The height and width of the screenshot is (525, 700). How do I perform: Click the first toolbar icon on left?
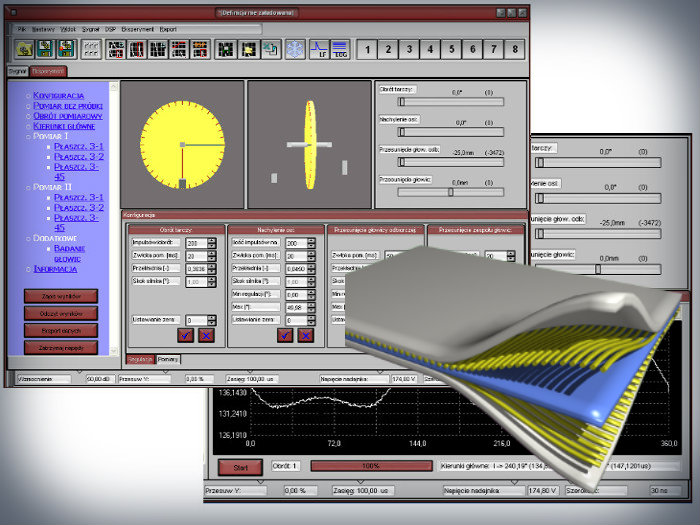tap(23, 48)
